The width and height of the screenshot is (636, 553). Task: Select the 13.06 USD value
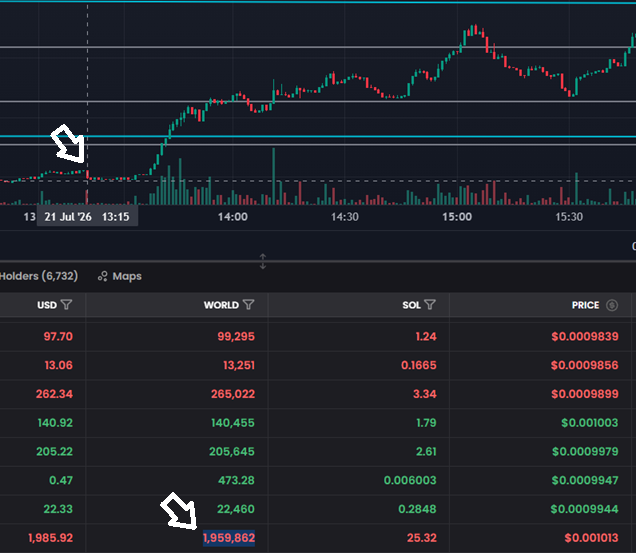(x=58, y=365)
